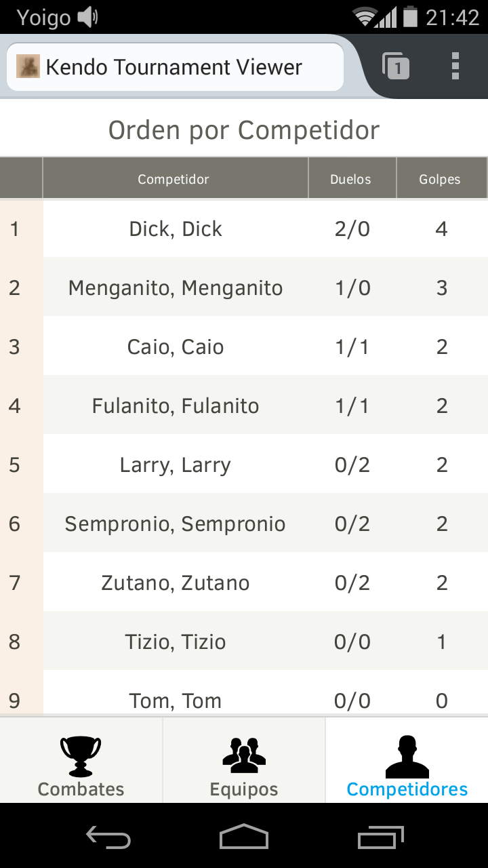Tap the trophy icon for Combates
Image resolution: width=488 pixels, height=868 pixels.
pos(81,757)
